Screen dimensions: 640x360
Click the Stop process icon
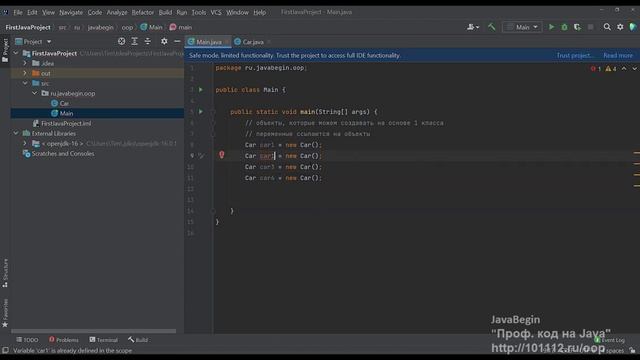point(591,27)
